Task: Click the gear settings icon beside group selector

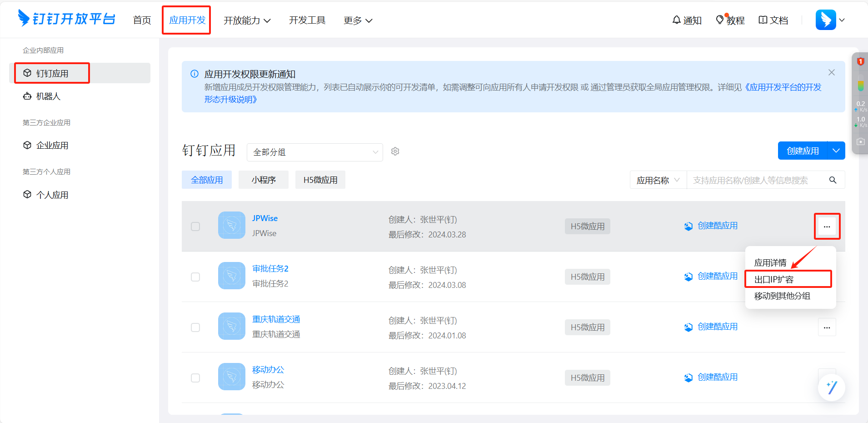Action: pos(395,151)
